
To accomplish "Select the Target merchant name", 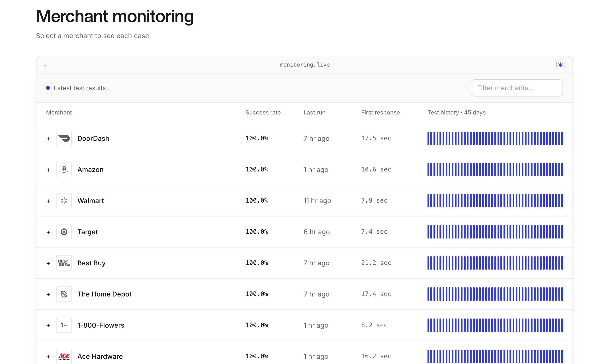I will [x=88, y=232].
